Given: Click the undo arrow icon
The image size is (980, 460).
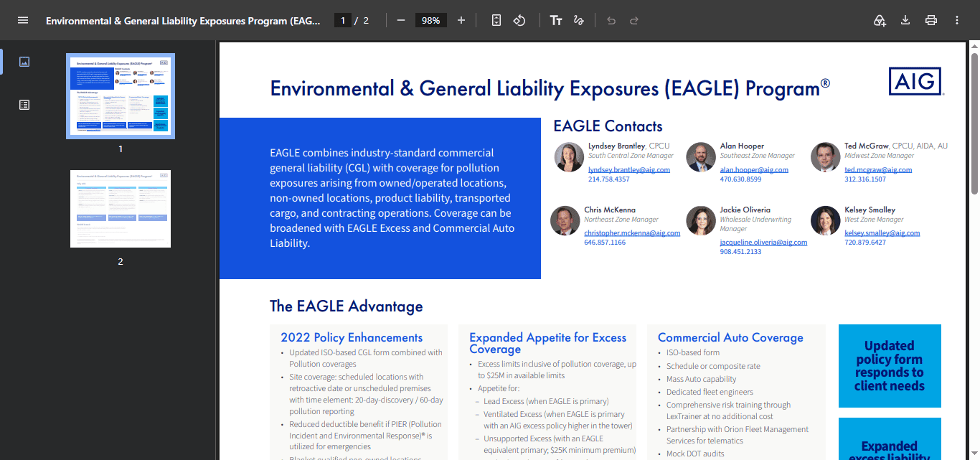Looking at the screenshot, I should (611, 20).
